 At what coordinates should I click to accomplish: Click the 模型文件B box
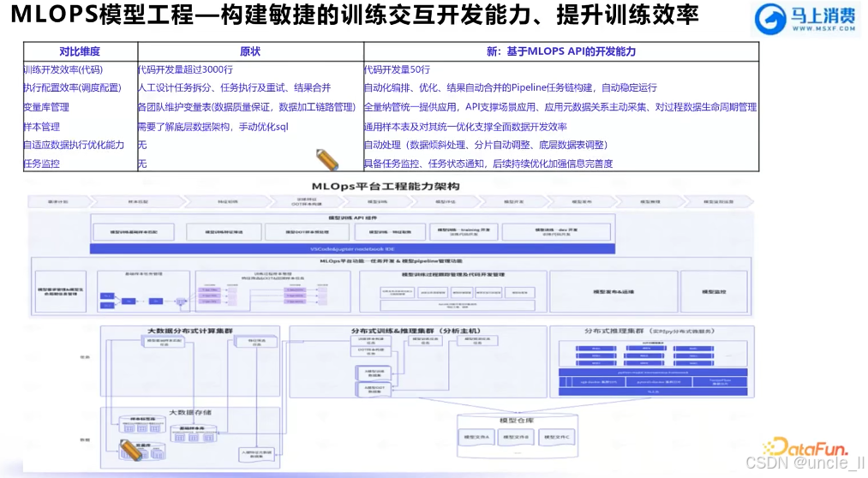coord(516,437)
